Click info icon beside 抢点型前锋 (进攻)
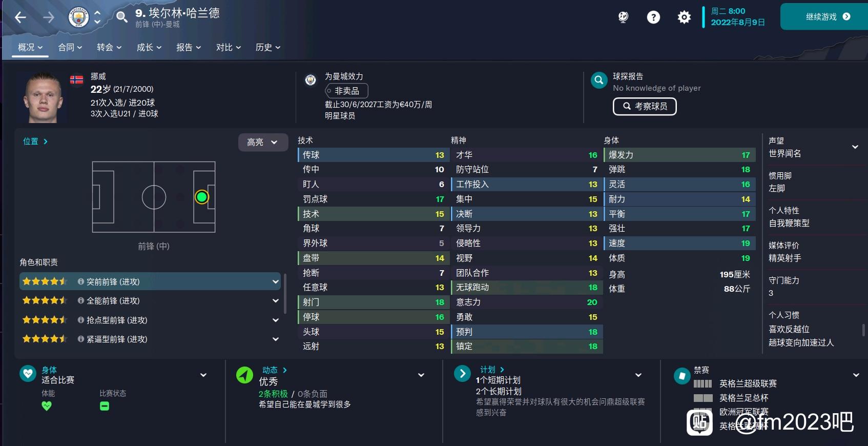Viewport: 868px width, 446px height. pos(80,320)
